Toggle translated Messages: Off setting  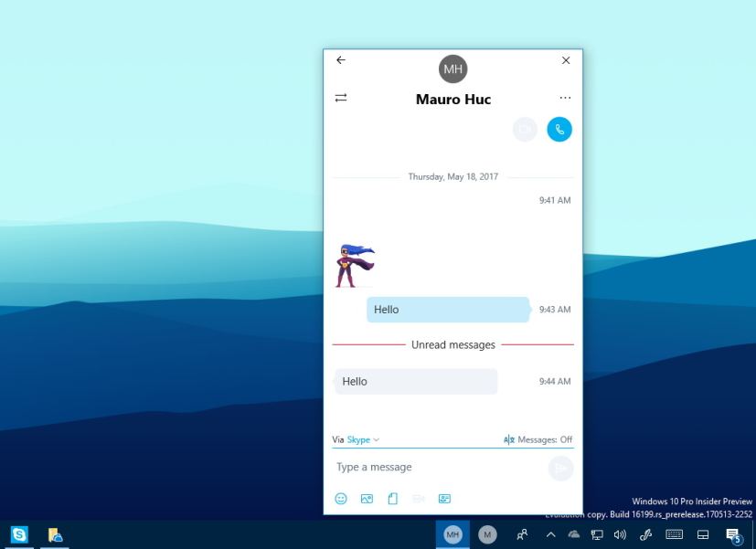click(538, 439)
